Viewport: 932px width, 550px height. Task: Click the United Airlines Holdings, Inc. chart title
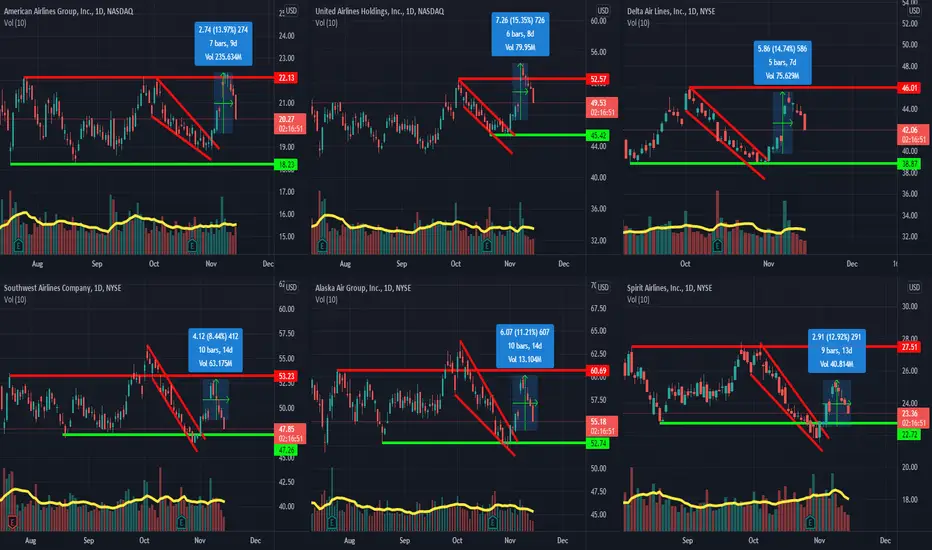379,11
